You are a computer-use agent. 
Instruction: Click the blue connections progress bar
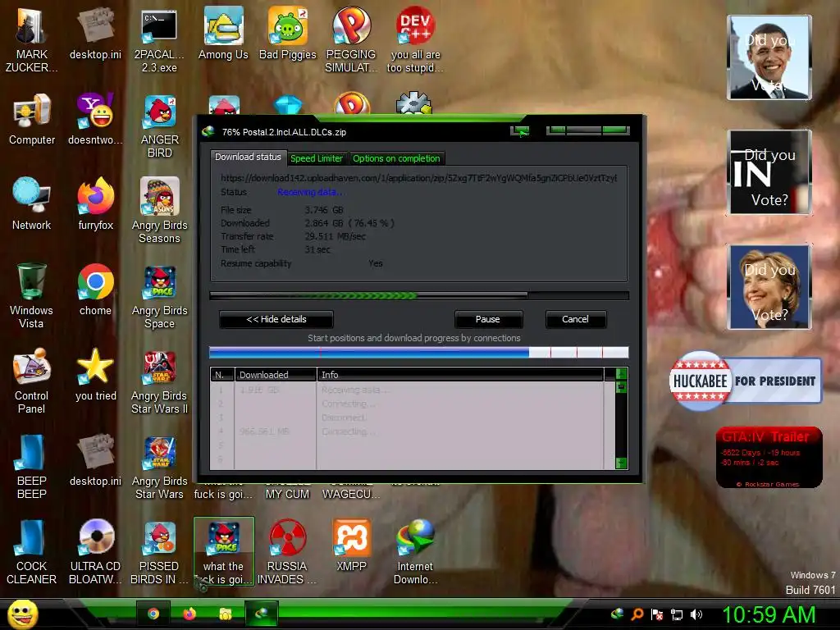click(419, 352)
